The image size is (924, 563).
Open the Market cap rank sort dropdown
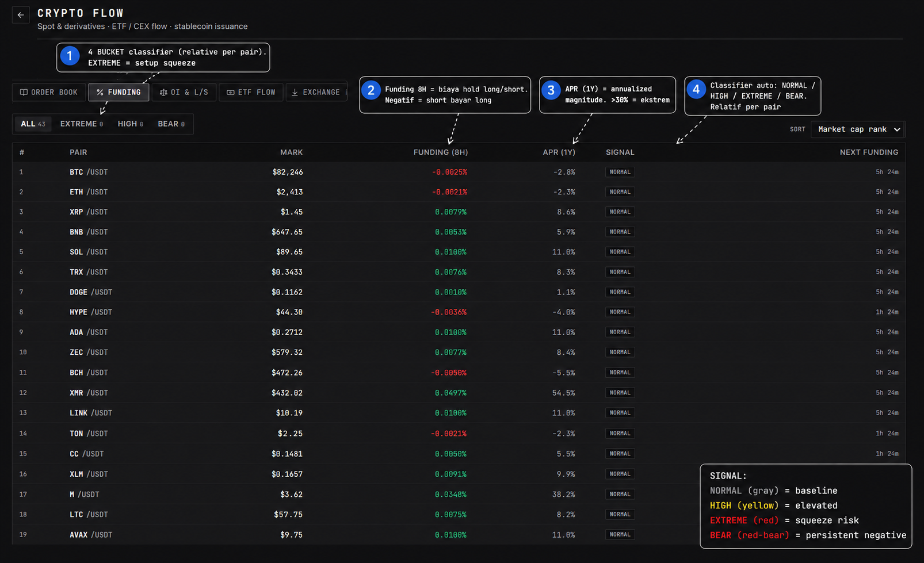[858, 129]
